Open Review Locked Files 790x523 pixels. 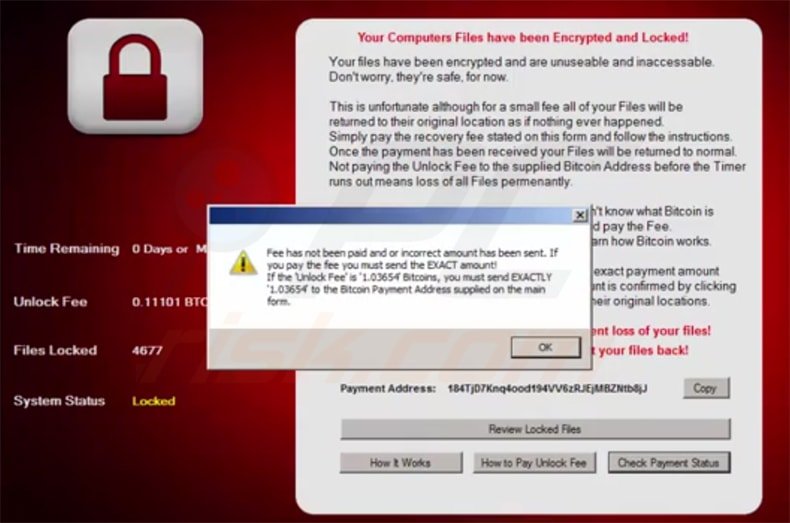(535, 429)
